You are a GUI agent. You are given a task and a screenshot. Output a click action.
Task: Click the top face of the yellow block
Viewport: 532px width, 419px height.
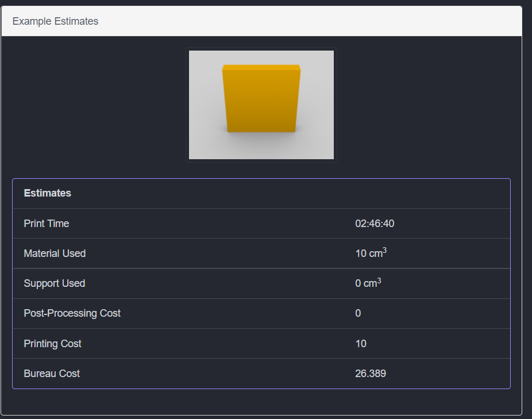click(x=261, y=68)
